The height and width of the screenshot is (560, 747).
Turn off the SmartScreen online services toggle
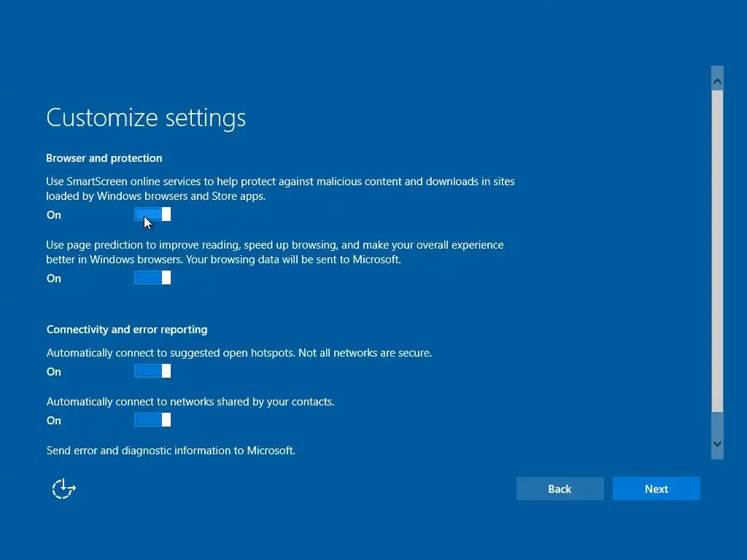(x=152, y=214)
